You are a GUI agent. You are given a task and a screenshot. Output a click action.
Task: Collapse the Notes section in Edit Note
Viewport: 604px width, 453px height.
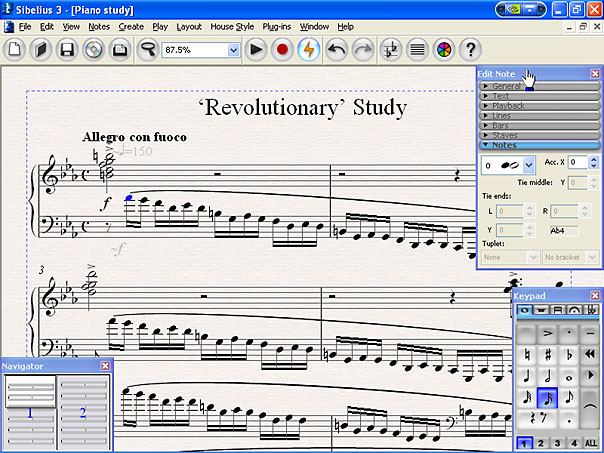click(539, 145)
